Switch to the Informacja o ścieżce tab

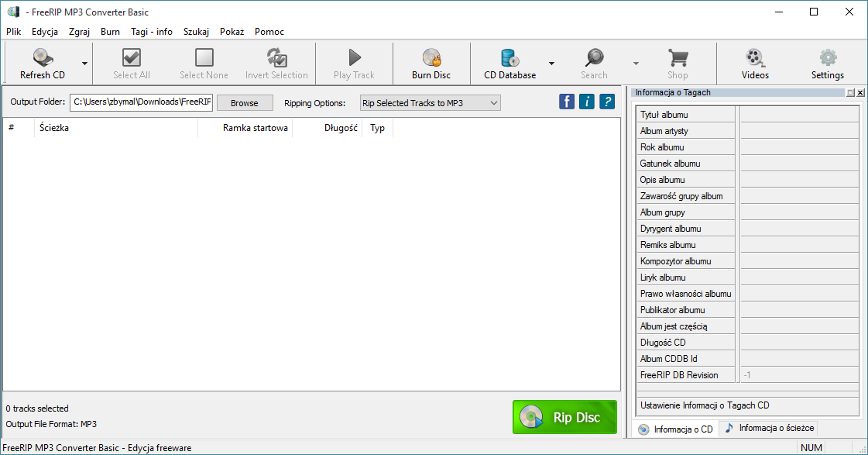pyautogui.click(x=770, y=428)
